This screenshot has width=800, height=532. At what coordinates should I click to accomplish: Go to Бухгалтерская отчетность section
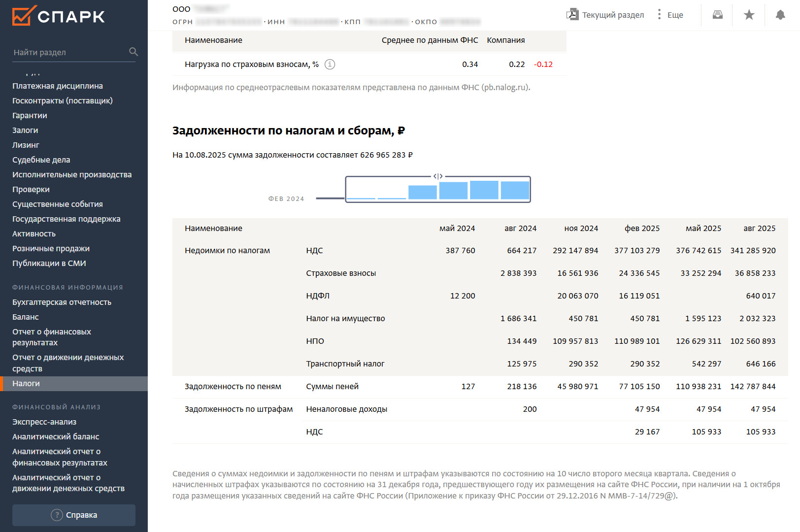(x=62, y=302)
